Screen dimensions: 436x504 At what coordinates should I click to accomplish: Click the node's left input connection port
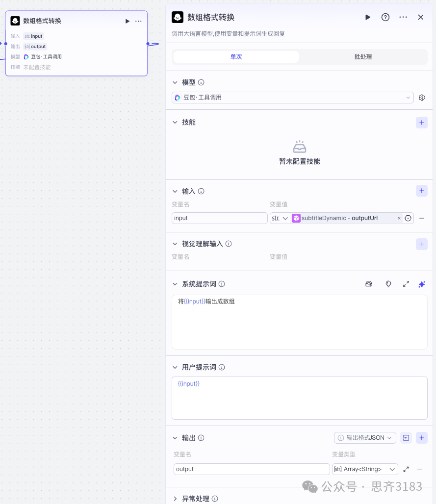5,44
